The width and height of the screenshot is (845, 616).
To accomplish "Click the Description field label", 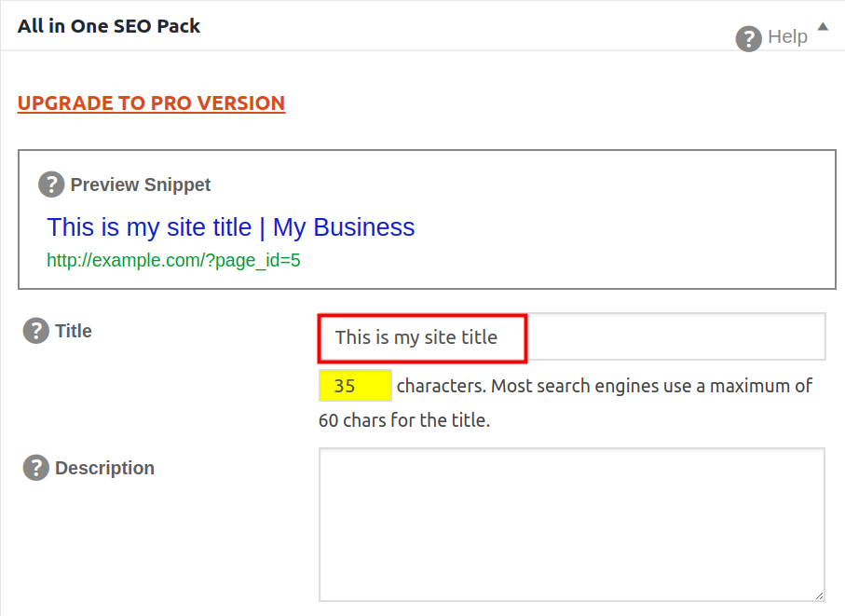I will [104, 468].
